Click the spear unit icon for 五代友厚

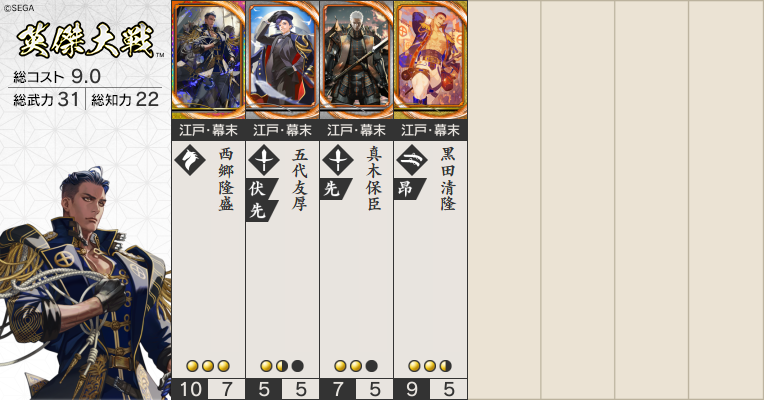pos(264,160)
